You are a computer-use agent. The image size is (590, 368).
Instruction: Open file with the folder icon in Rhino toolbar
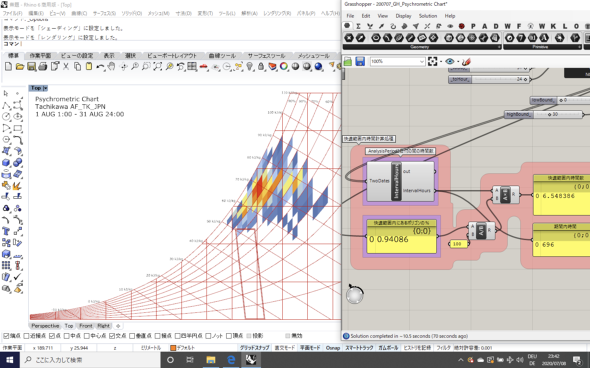click(20, 67)
